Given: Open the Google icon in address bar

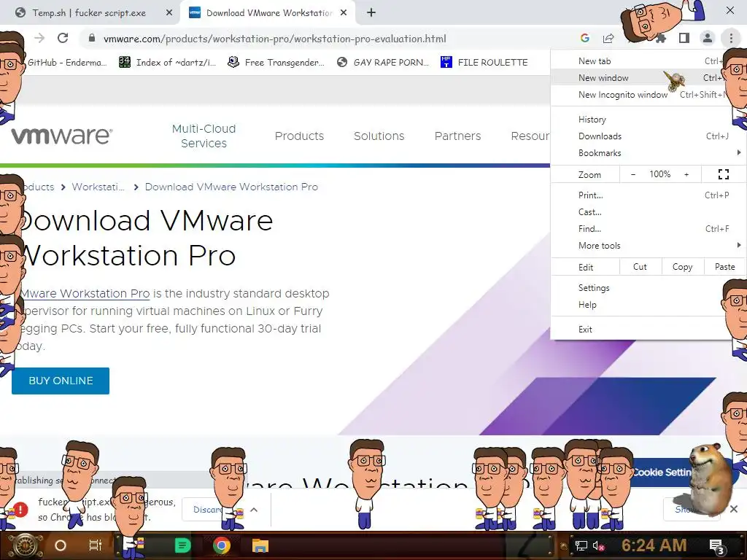Looking at the screenshot, I should pyautogui.click(x=585, y=38).
